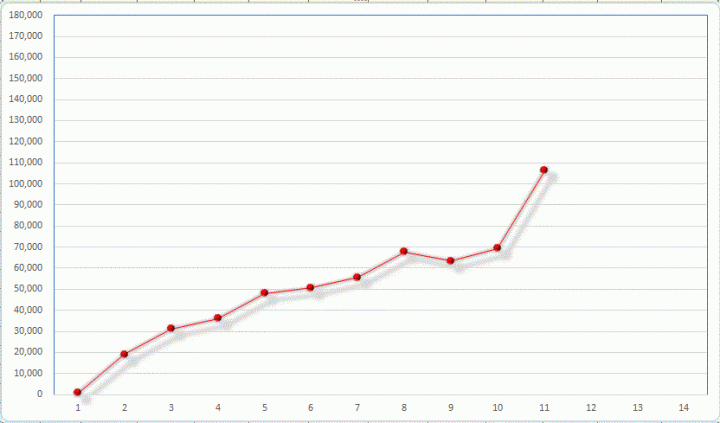Click the 180,000 vertical axis label

tap(26, 15)
